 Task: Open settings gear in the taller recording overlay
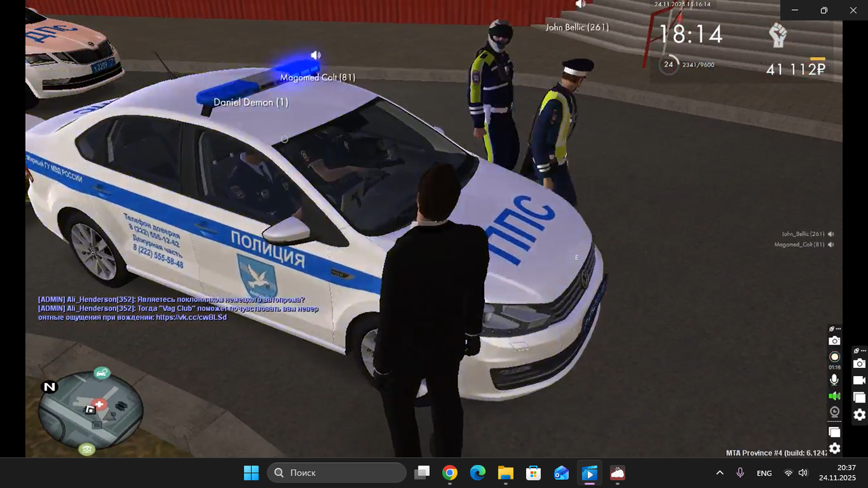click(x=835, y=448)
